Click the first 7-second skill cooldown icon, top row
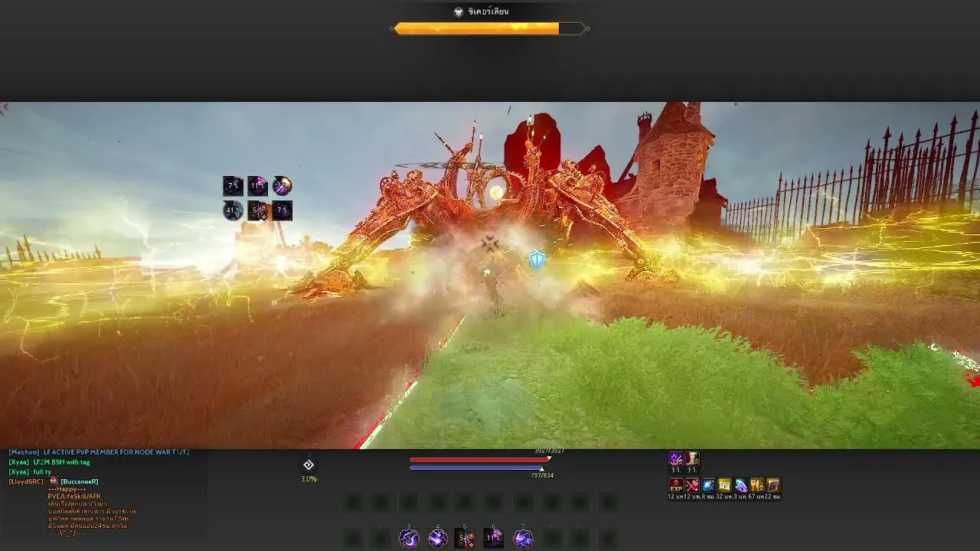The height and width of the screenshot is (551, 980). 233,185
